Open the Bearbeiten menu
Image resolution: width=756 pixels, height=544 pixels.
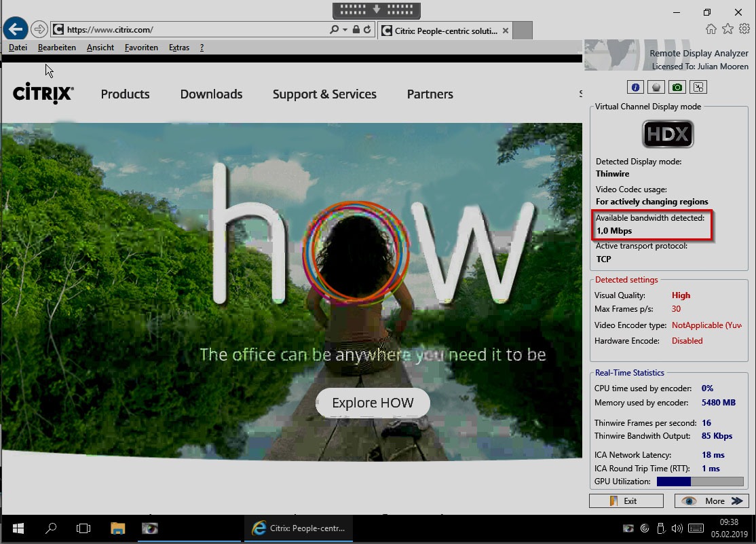point(57,48)
